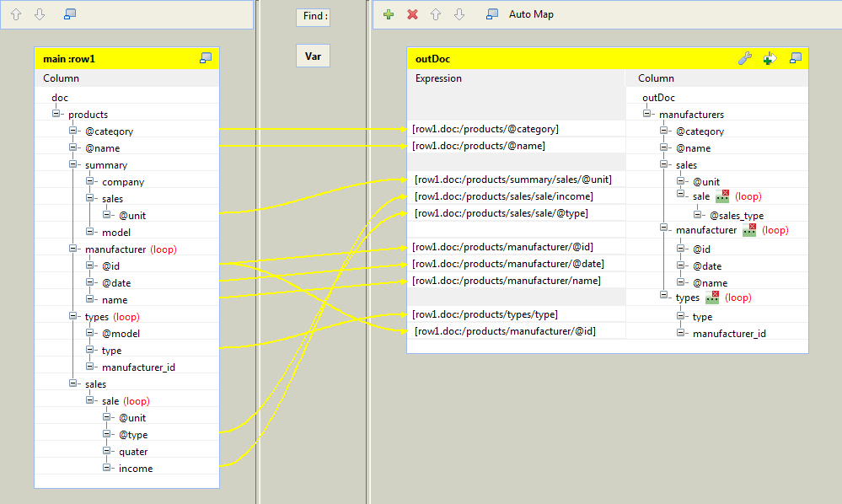Click inside the Find input field
Viewport: 842px width, 504px height.
click(313, 16)
